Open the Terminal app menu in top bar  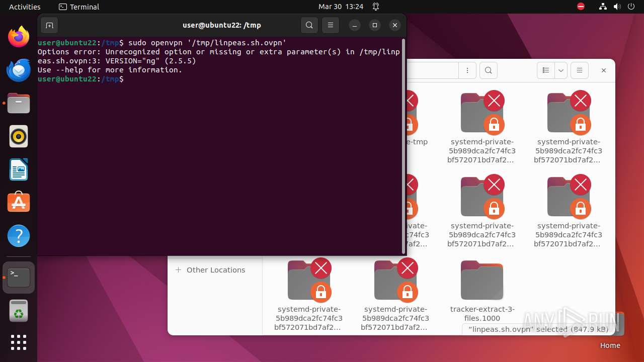[x=79, y=7]
